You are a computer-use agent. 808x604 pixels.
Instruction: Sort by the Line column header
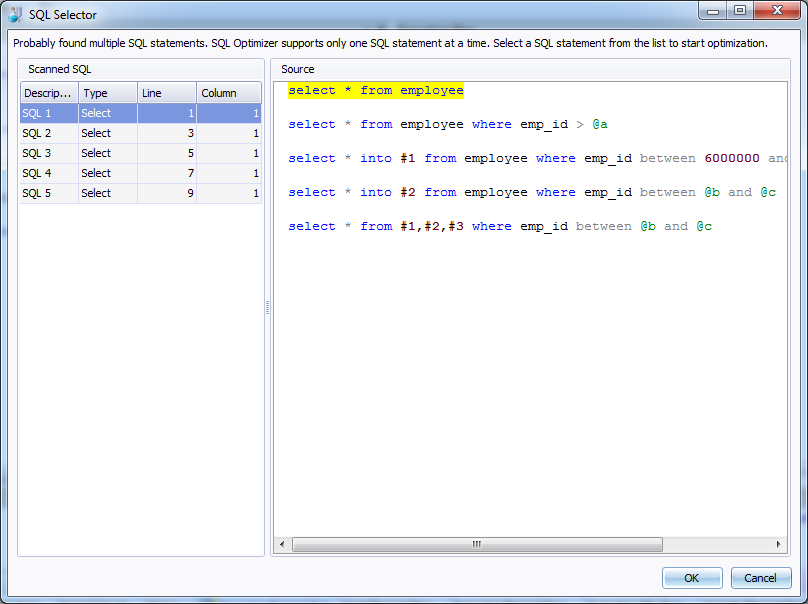point(166,93)
